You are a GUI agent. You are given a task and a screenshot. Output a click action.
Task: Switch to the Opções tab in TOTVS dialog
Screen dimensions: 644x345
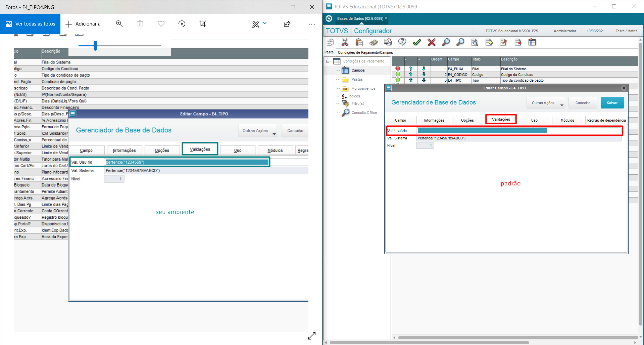coord(467,120)
